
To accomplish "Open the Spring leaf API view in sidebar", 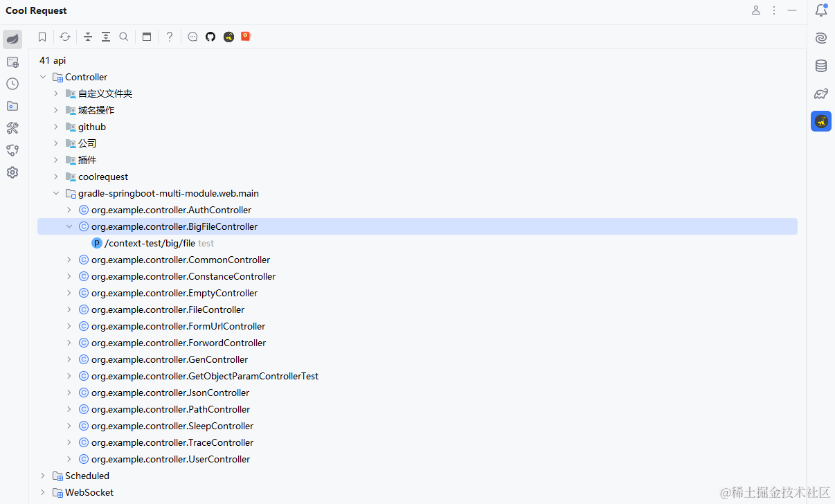I will point(12,39).
